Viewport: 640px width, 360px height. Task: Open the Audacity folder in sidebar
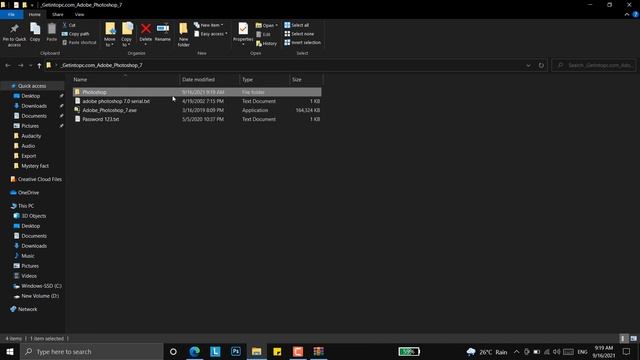[x=31, y=136]
